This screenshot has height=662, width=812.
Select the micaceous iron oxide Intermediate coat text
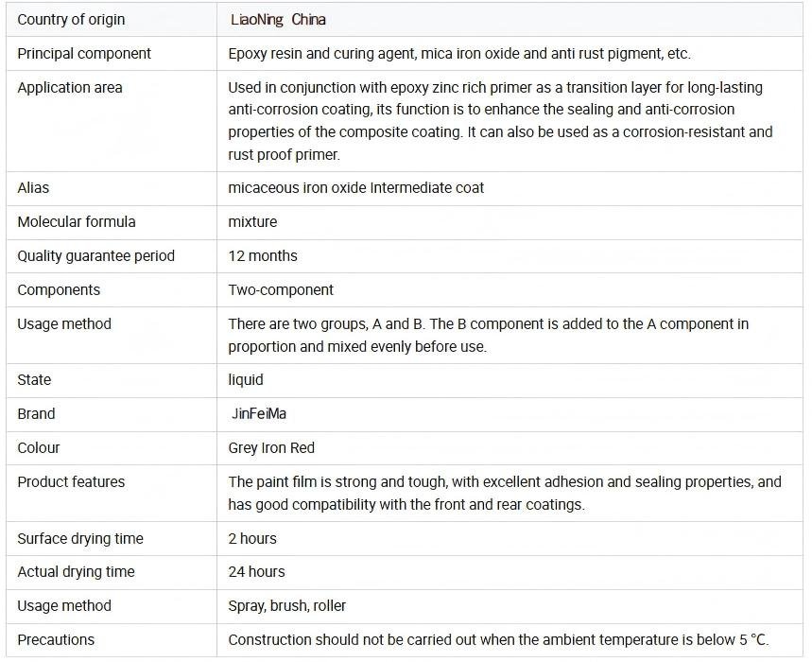pos(355,188)
